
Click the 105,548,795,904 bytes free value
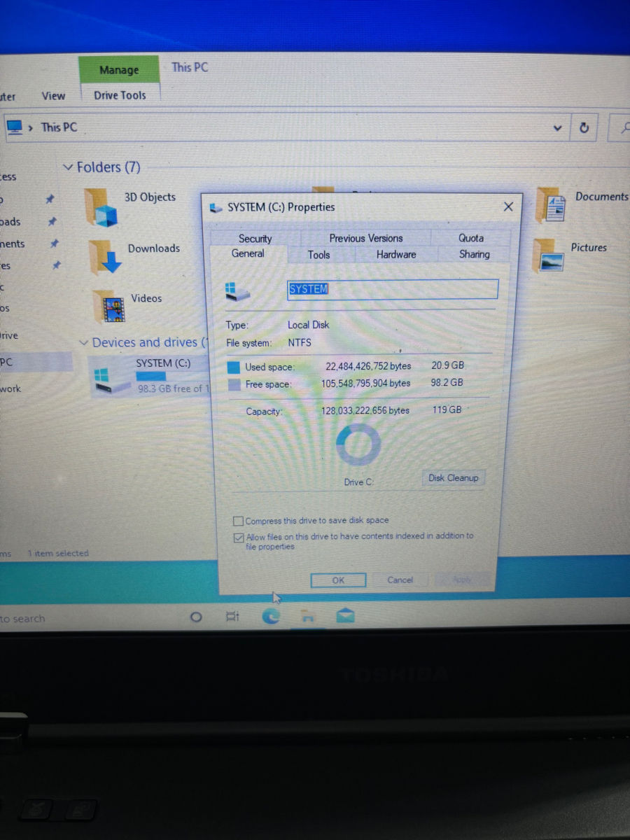pyautogui.click(x=365, y=383)
